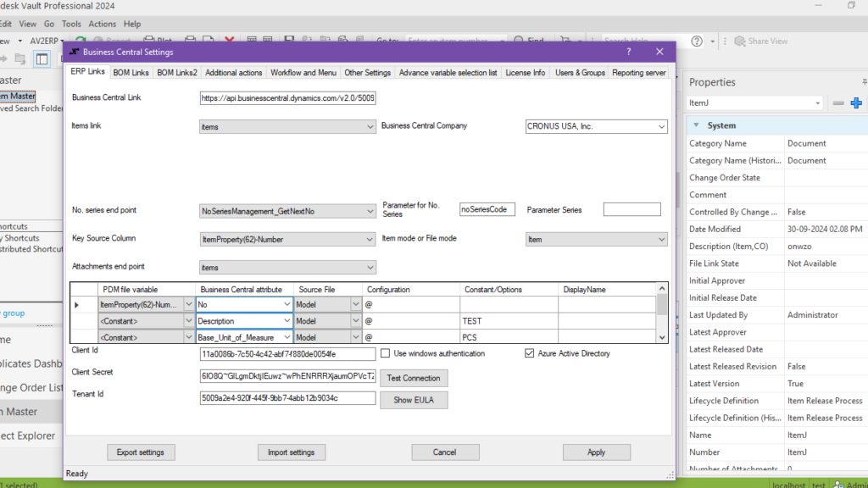Screen dimensions: 868x488
Task: Open the Share View toolbar option
Action: [760, 41]
